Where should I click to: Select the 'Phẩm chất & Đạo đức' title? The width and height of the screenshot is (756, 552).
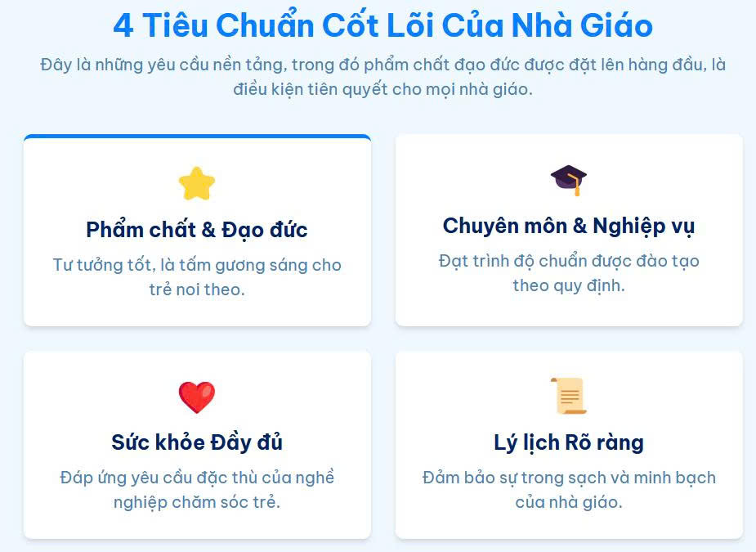[x=197, y=230]
